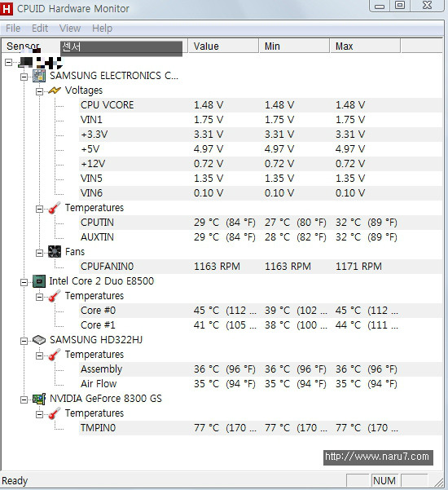The width and height of the screenshot is (448, 490).
Task: Open the File menu
Action: point(13,29)
